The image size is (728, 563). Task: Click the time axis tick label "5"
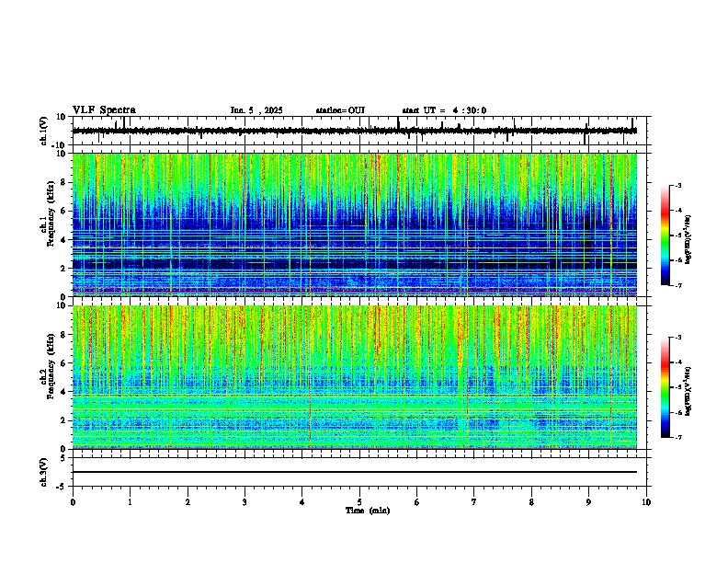pos(359,502)
